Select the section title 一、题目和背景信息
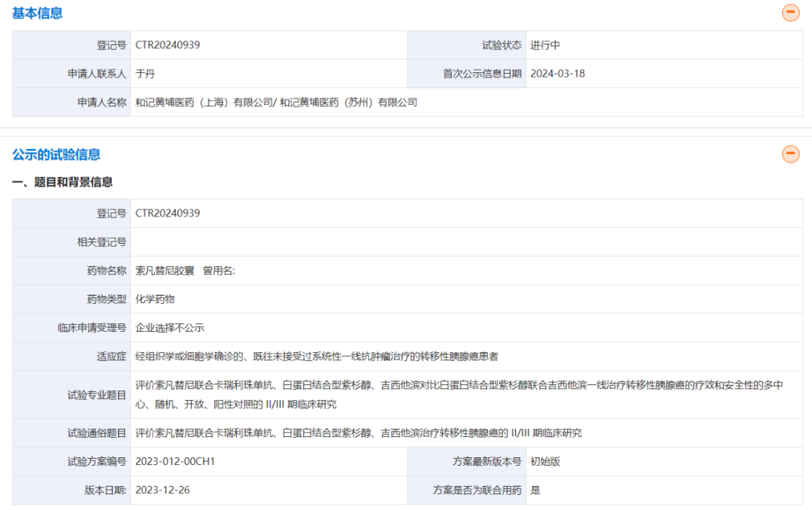 coord(62,182)
